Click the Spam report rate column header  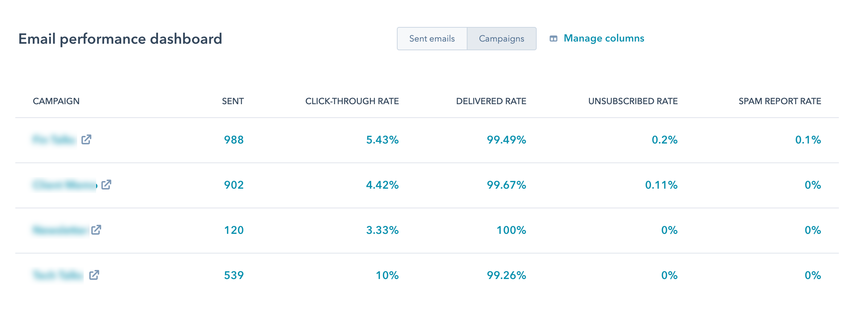pyautogui.click(x=780, y=101)
